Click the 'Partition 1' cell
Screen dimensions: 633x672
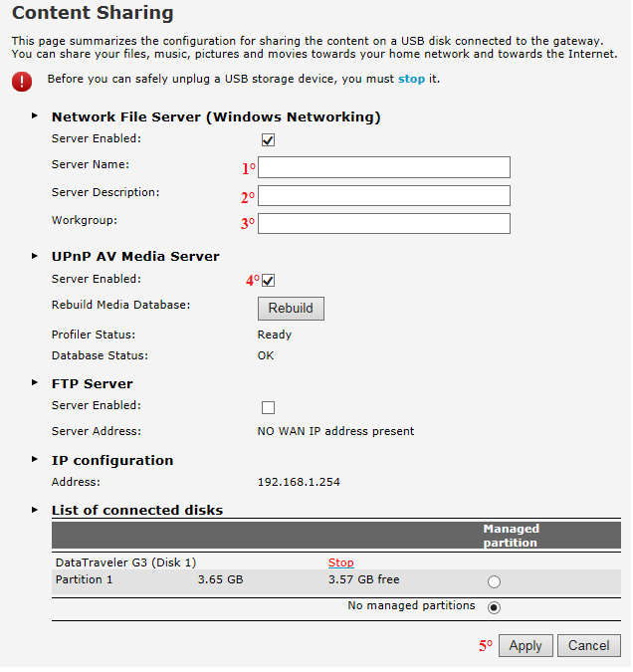84,580
